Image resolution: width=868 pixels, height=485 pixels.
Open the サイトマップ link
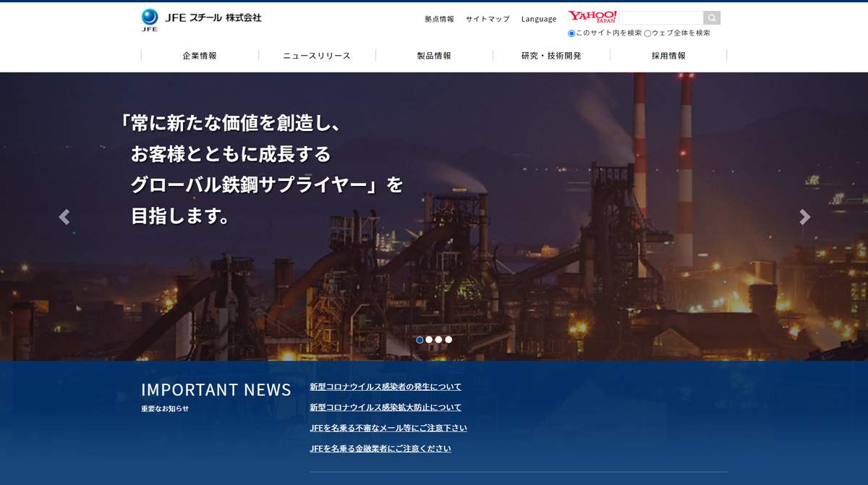(x=488, y=19)
